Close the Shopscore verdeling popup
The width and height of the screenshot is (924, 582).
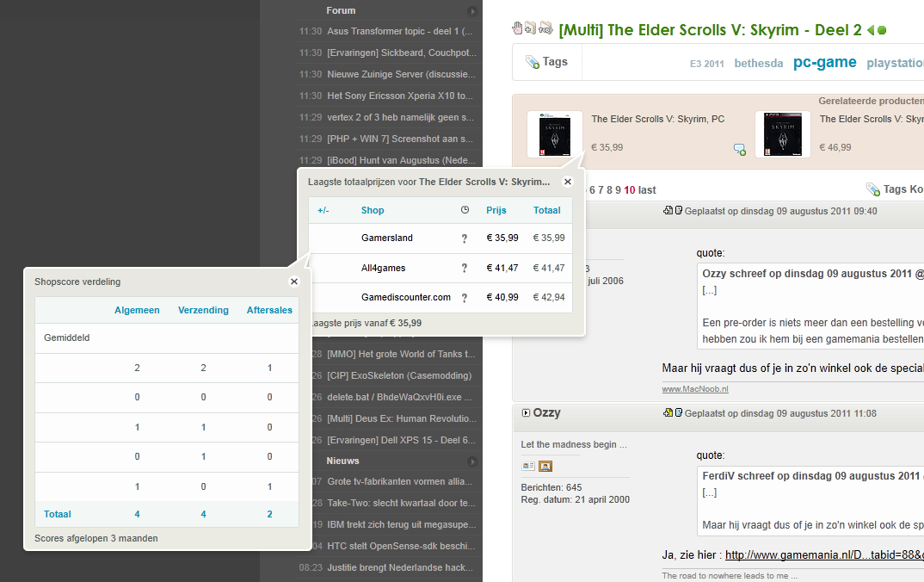[x=294, y=282]
